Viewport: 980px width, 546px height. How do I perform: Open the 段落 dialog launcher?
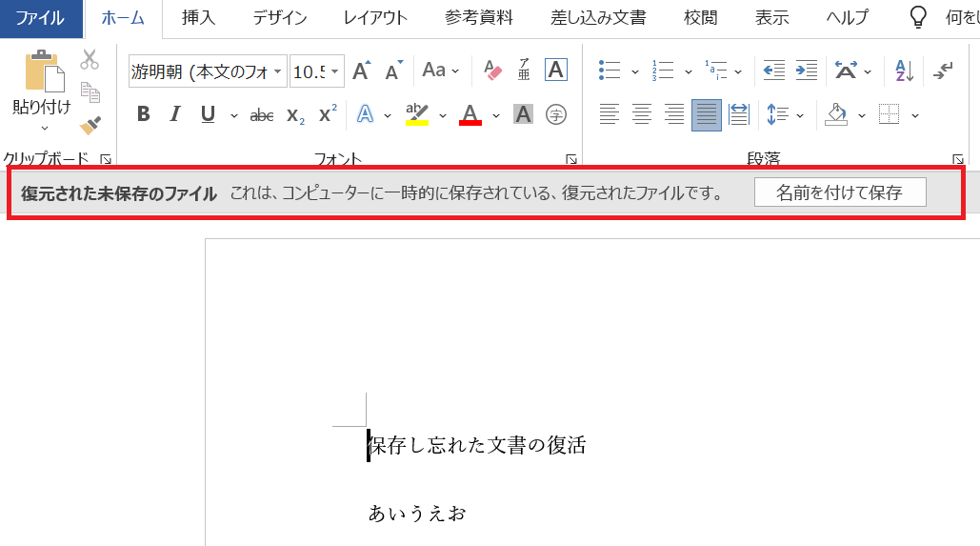(958, 159)
